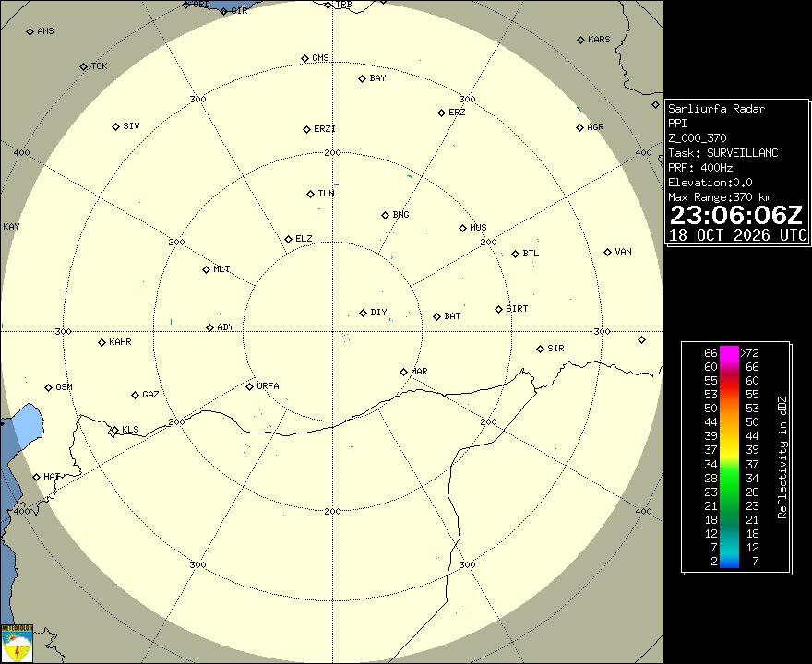The width and height of the screenshot is (812, 664).
Task: Click the 'ERZ' station label
Action: [457, 113]
